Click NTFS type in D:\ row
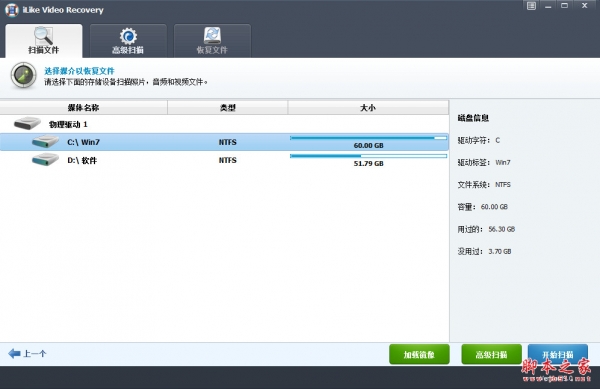600x389 pixels. (228, 160)
